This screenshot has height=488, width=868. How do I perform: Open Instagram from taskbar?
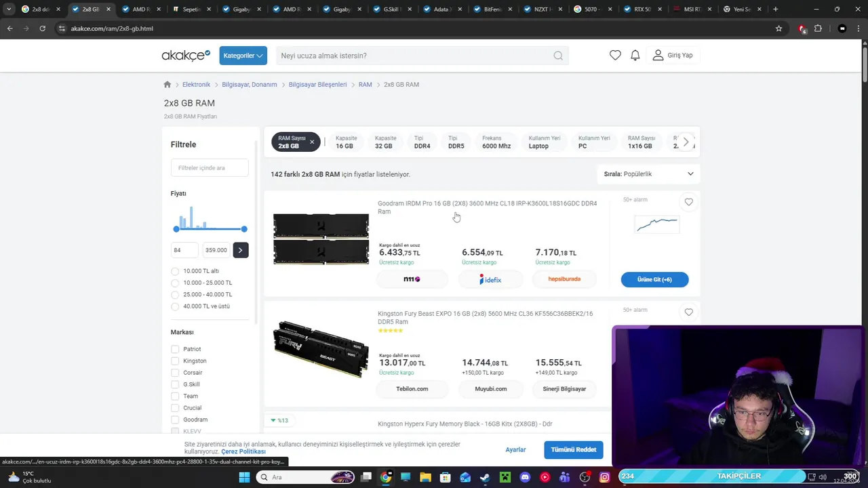[605, 477]
